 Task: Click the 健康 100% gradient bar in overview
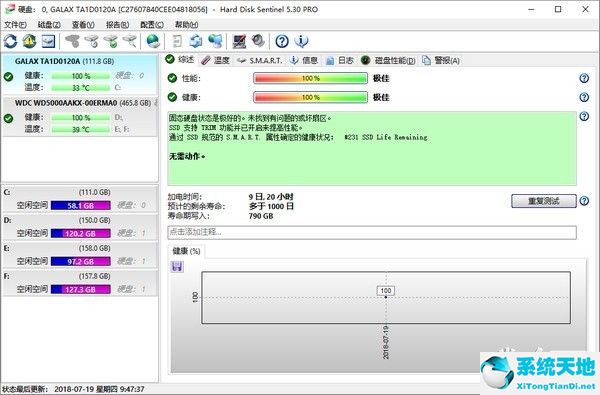click(x=310, y=97)
